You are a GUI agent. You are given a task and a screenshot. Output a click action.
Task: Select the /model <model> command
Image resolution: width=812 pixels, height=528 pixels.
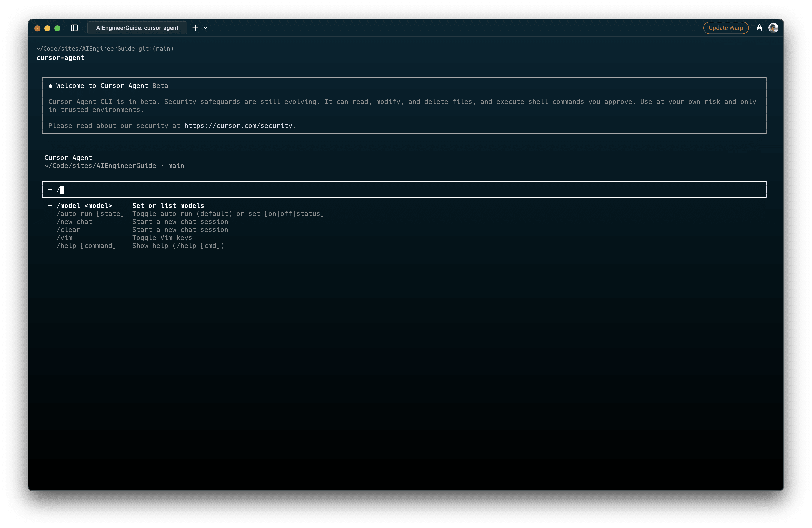click(84, 206)
